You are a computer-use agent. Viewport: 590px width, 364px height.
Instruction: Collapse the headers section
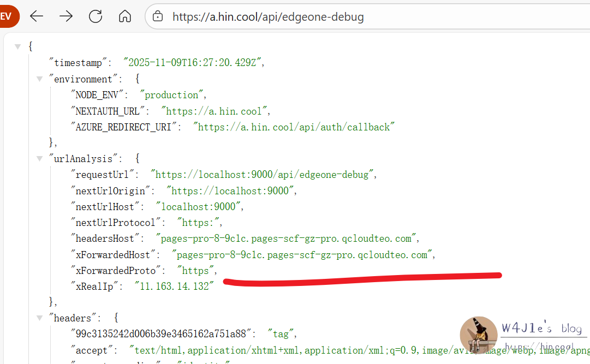pyautogui.click(x=39, y=317)
